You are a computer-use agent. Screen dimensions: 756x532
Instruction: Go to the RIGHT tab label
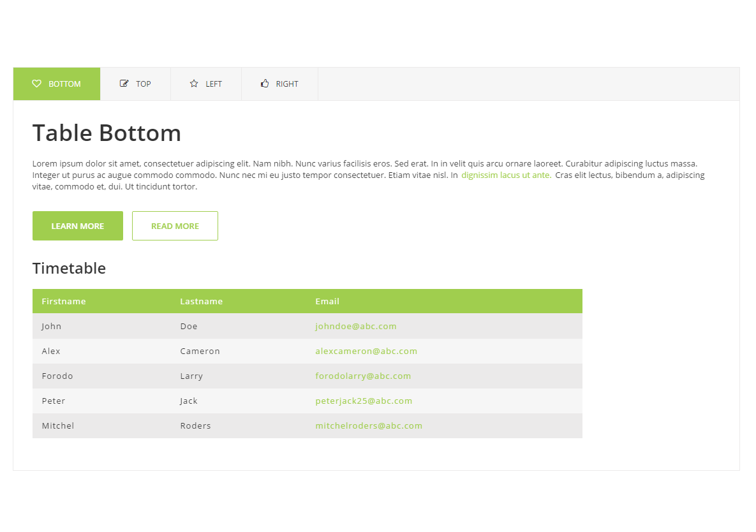pos(287,84)
